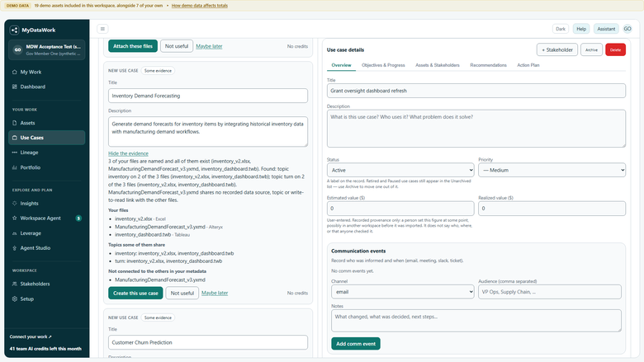The image size is (644, 362).
Task: Click Create this use case button
Action: pyautogui.click(x=135, y=293)
